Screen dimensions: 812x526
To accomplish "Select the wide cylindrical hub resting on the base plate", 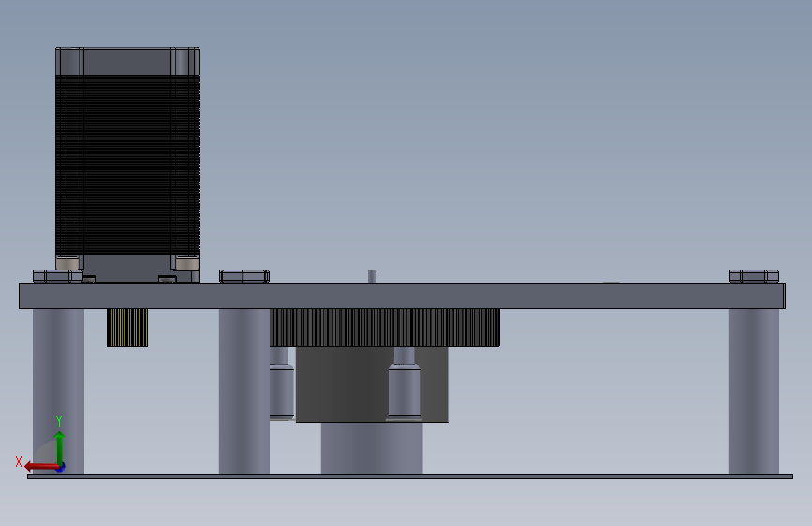I will coord(372,447).
